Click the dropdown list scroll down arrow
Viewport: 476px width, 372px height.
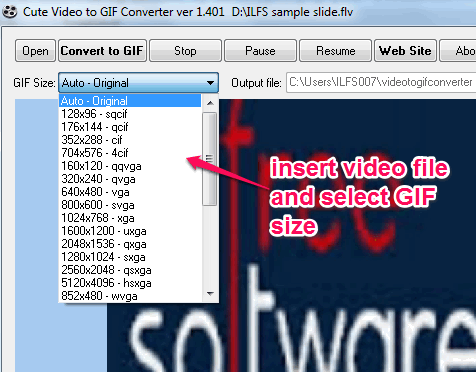point(210,294)
